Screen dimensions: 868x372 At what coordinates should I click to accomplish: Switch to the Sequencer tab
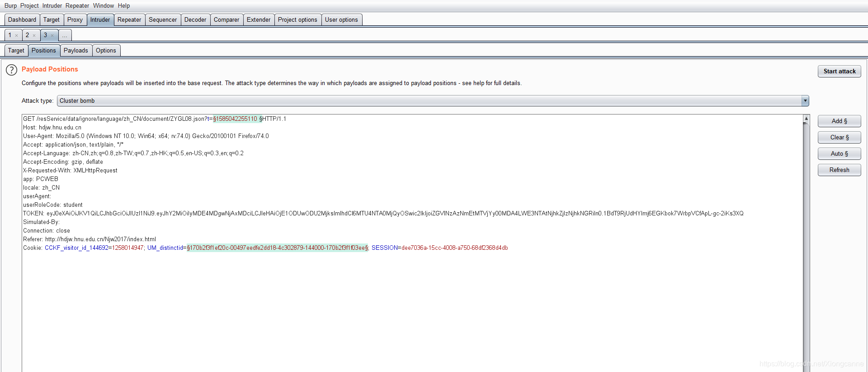point(163,20)
